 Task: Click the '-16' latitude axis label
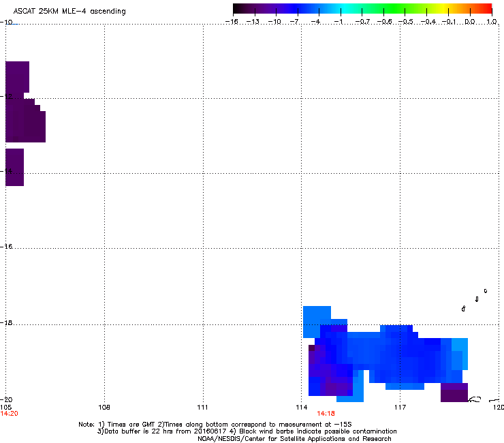click(x=6, y=246)
